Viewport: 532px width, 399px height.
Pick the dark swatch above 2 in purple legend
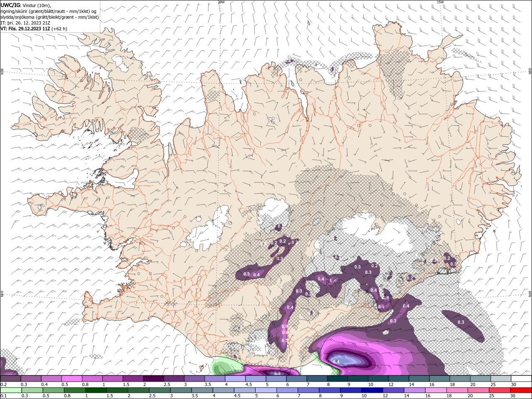coord(153,379)
